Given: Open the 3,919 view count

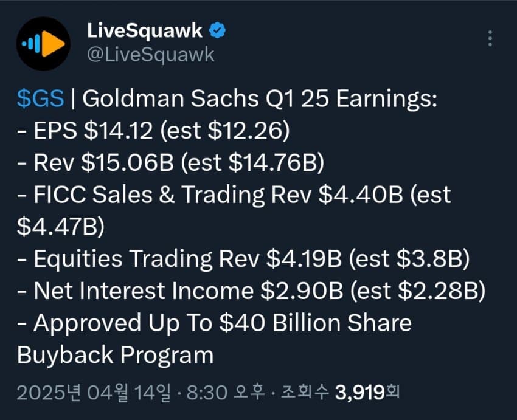Looking at the screenshot, I should click(360, 393).
